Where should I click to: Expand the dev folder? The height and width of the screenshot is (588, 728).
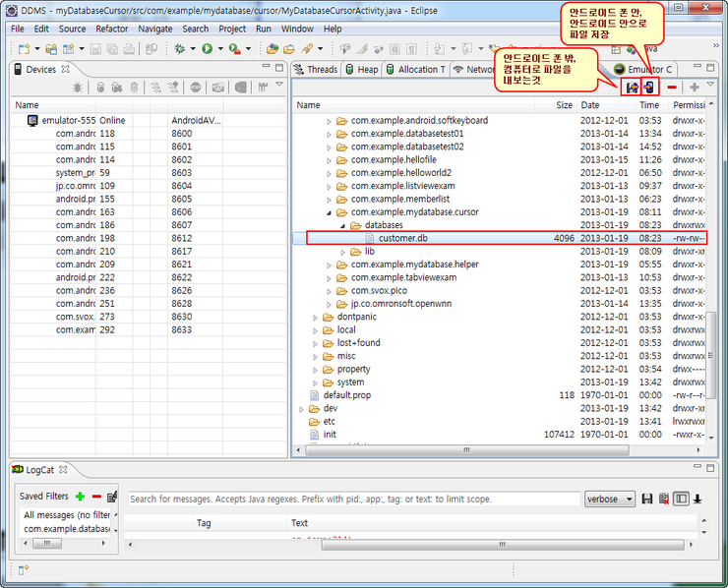301,409
